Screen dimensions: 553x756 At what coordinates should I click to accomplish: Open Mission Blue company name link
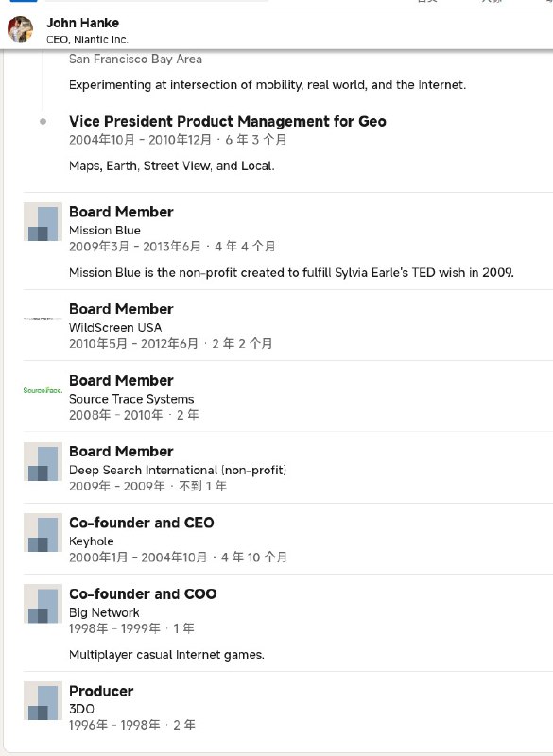pos(105,231)
